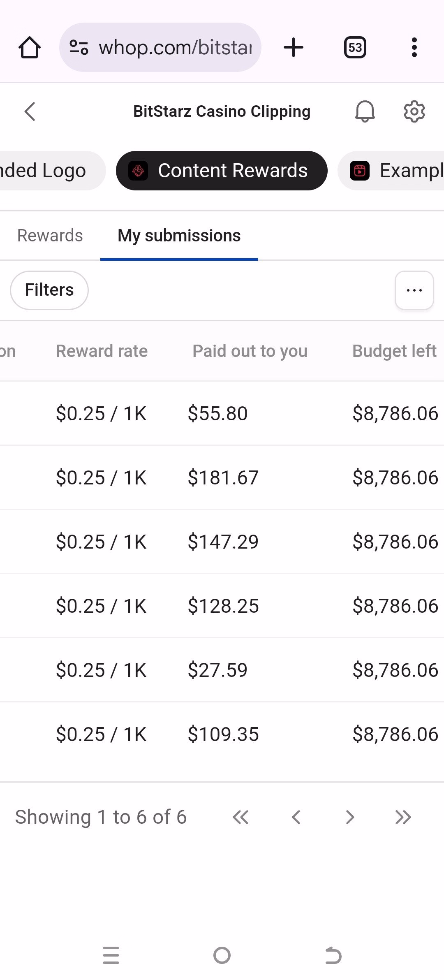Open a new browser tab with plus icon

click(x=294, y=47)
